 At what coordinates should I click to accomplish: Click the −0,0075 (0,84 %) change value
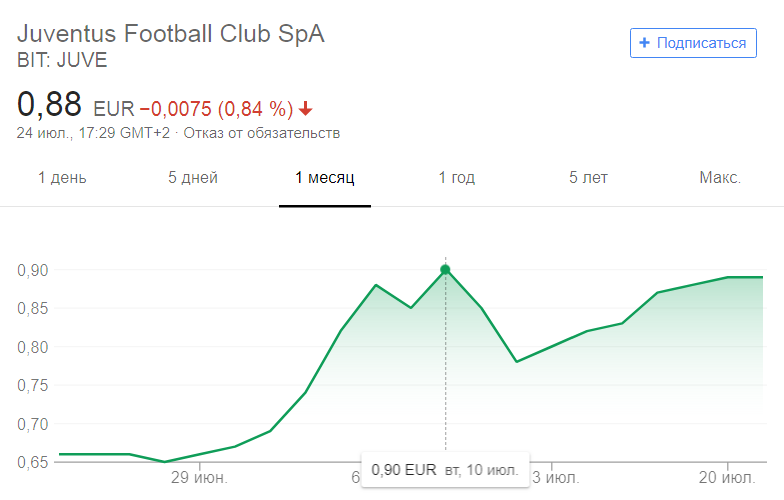[x=216, y=108]
